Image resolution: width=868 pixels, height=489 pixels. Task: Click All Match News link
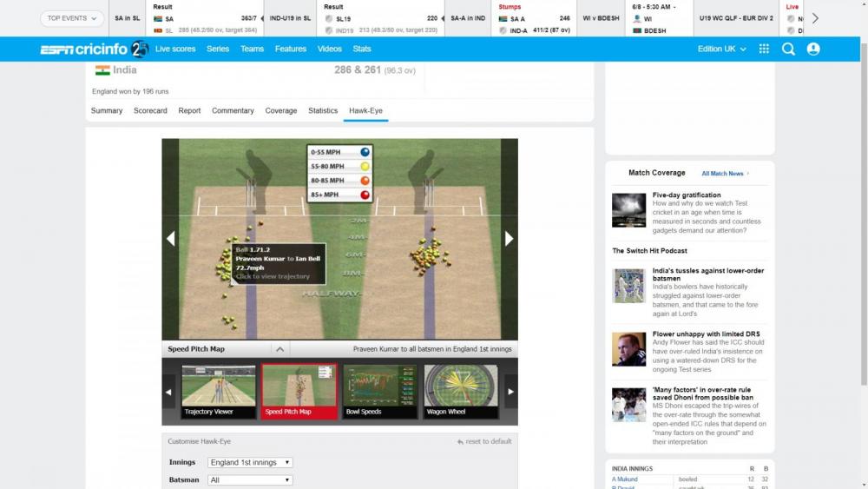point(722,174)
